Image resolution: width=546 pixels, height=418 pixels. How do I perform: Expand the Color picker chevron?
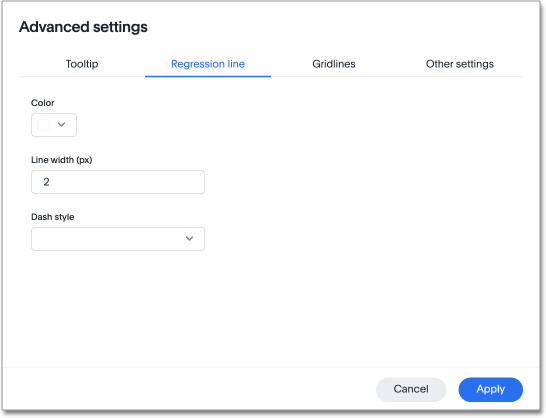pyautogui.click(x=62, y=124)
